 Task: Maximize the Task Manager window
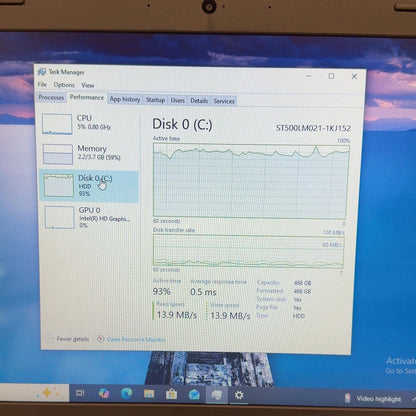[331, 76]
